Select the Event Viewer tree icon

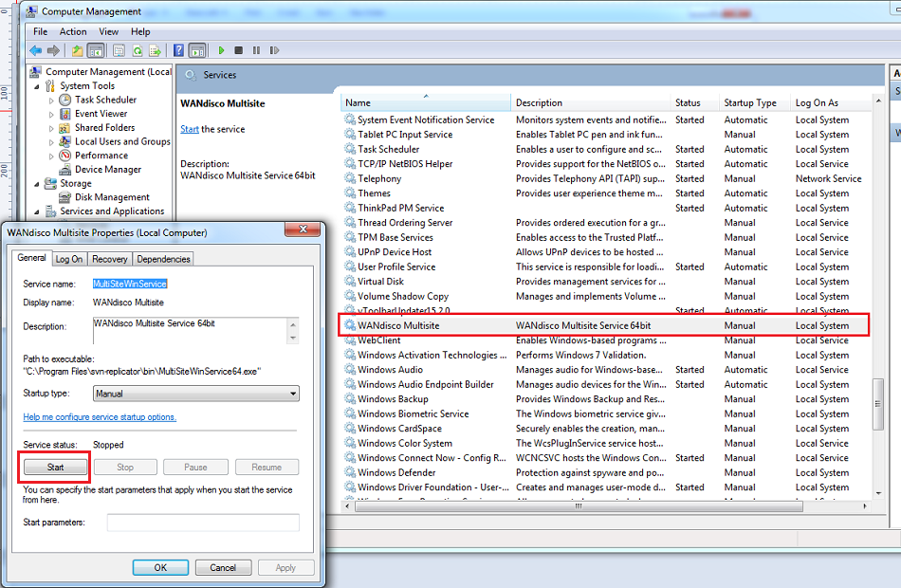pos(64,113)
